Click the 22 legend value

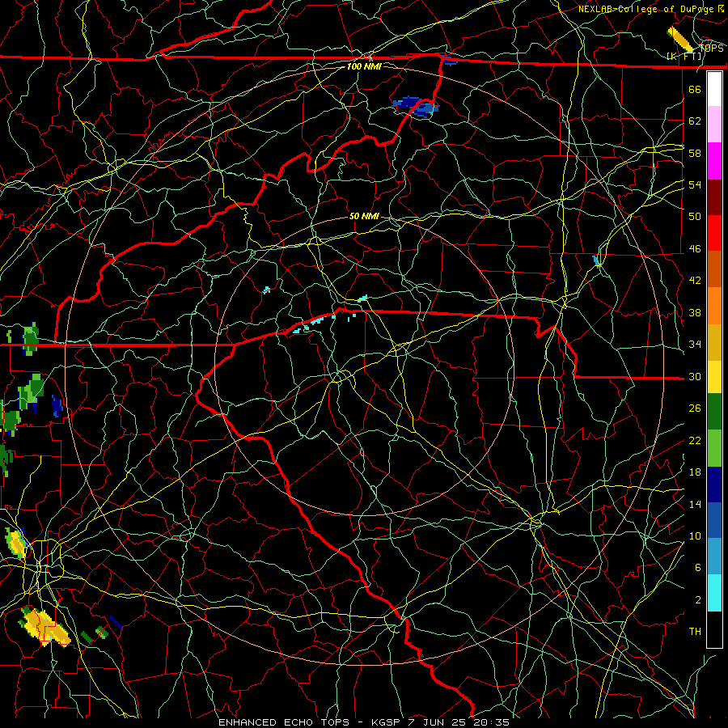point(695,440)
